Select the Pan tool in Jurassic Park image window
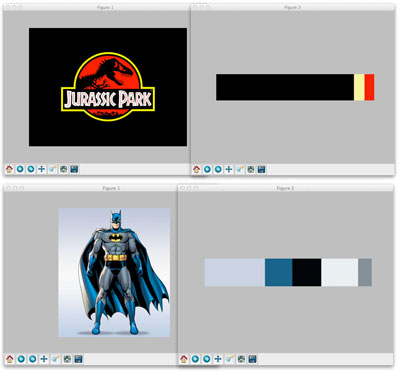Image resolution: width=400 pixels, height=372 pixels. pyautogui.click(x=41, y=169)
